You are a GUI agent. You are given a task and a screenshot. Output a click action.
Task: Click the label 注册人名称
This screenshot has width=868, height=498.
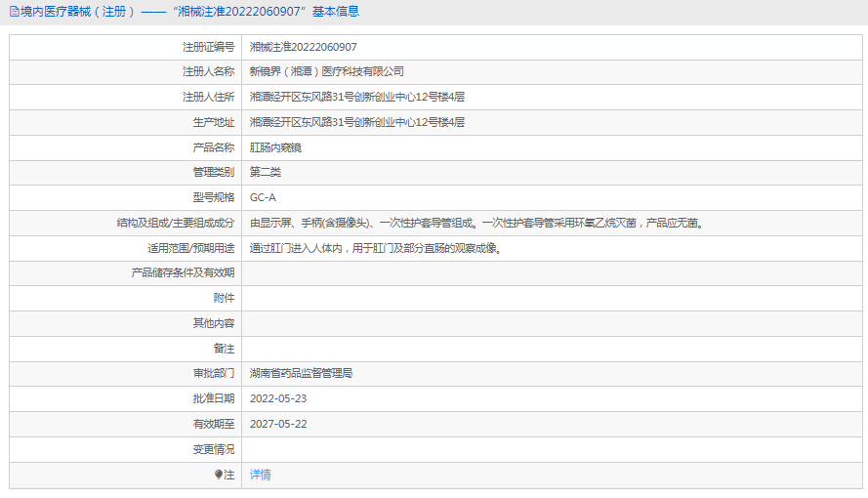click(x=209, y=71)
